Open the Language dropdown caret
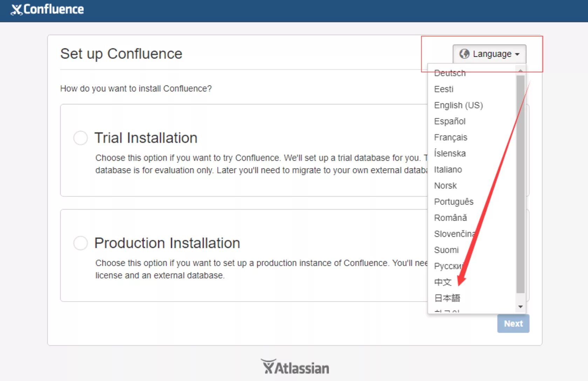This screenshot has height=381, width=588. click(x=517, y=54)
